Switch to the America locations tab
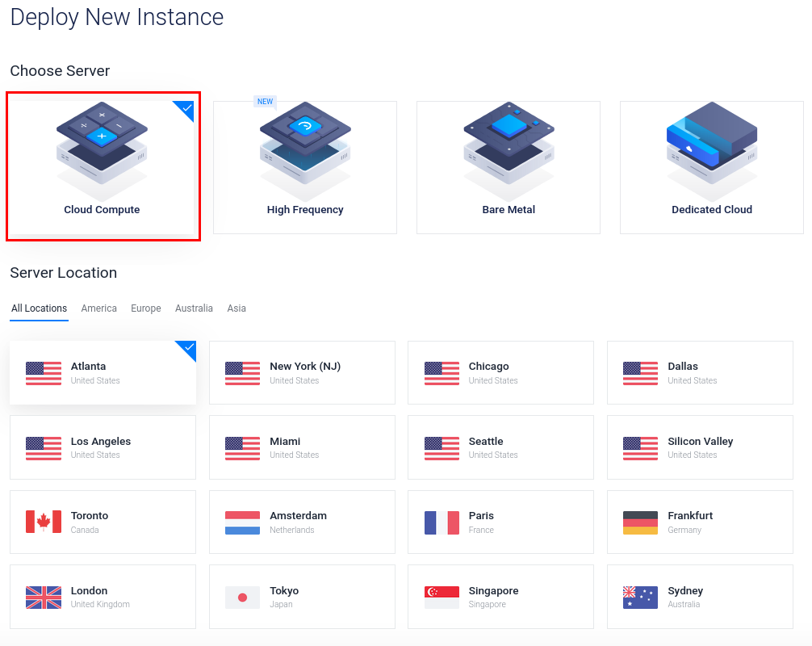The height and width of the screenshot is (646, 812). [98, 308]
